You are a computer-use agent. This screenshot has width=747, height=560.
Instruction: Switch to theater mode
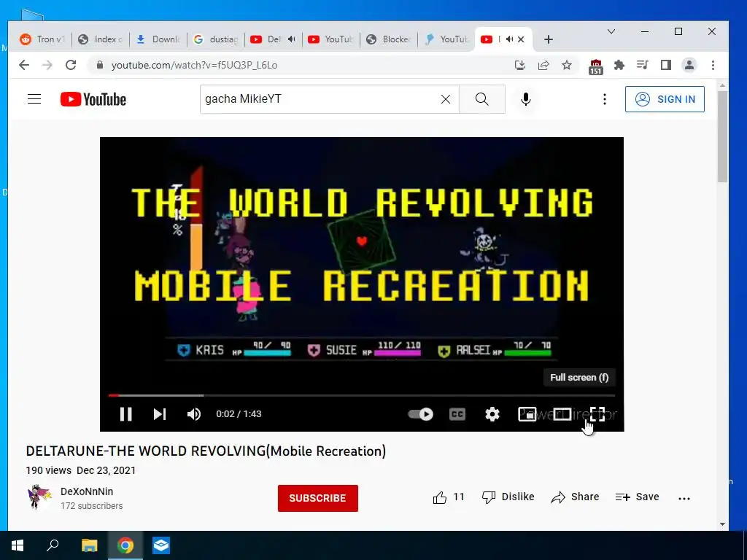(x=562, y=414)
